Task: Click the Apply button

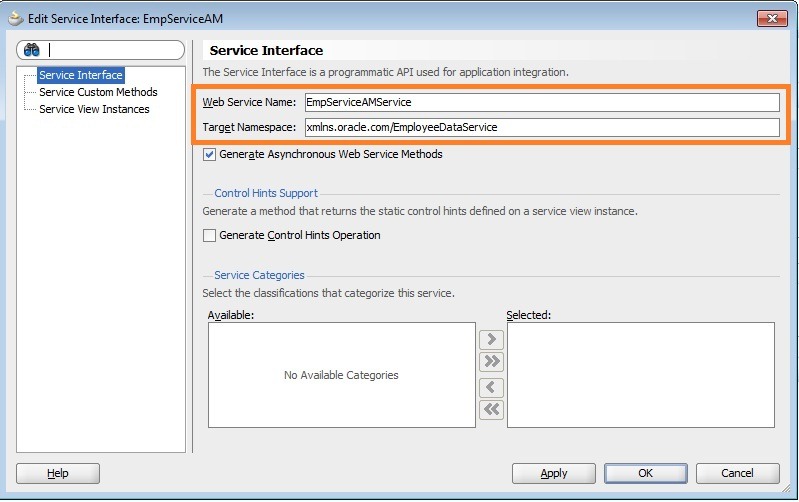Action: click(553, 473)
